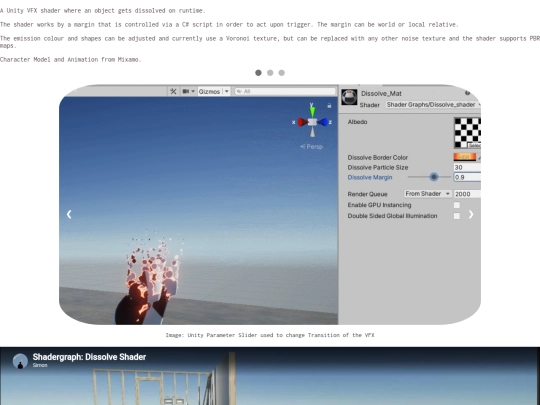The height and width of the screenshot is (405, 540).
Task: Click the Albedo property label
Action: pyautogui.click(x=357, y=122)
